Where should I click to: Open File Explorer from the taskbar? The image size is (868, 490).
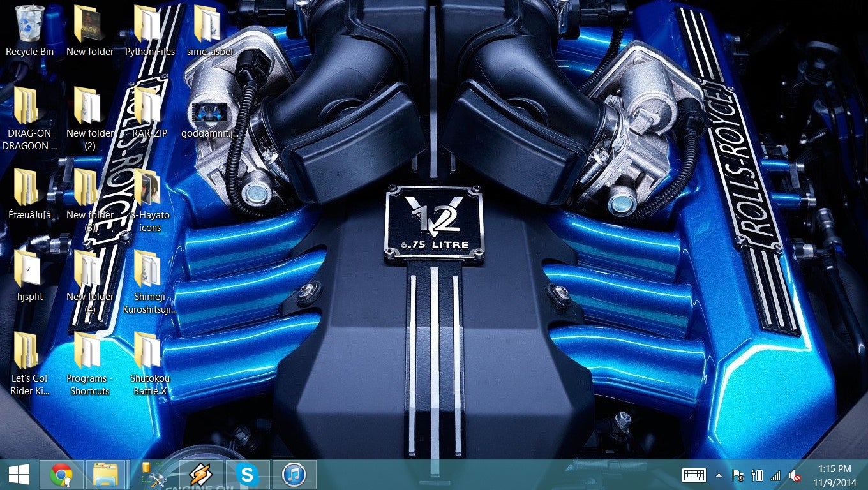click(x=107, y=475)
